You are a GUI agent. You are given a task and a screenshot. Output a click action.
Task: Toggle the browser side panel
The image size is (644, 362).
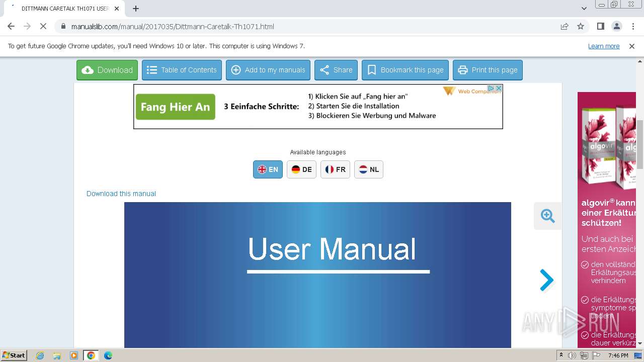point(600,26)
